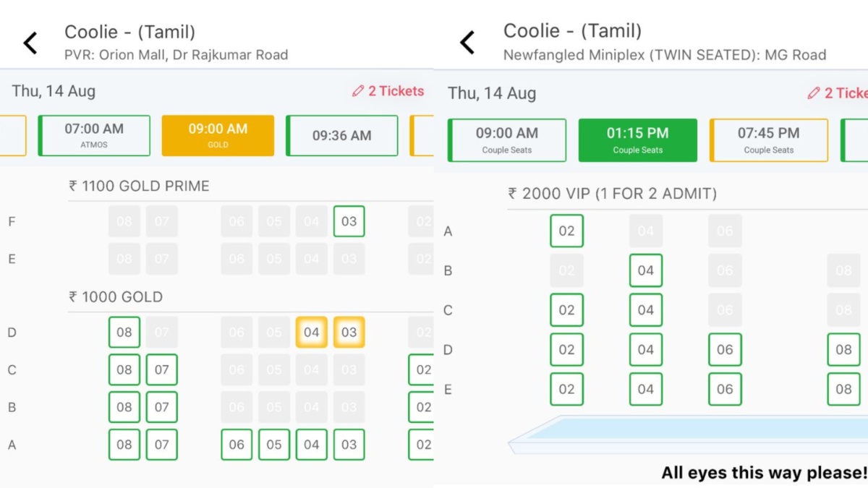Choose the 07:45 PM Couple Seats show
The width and height of the screenshot is (868, 488).
coord(768,140)
